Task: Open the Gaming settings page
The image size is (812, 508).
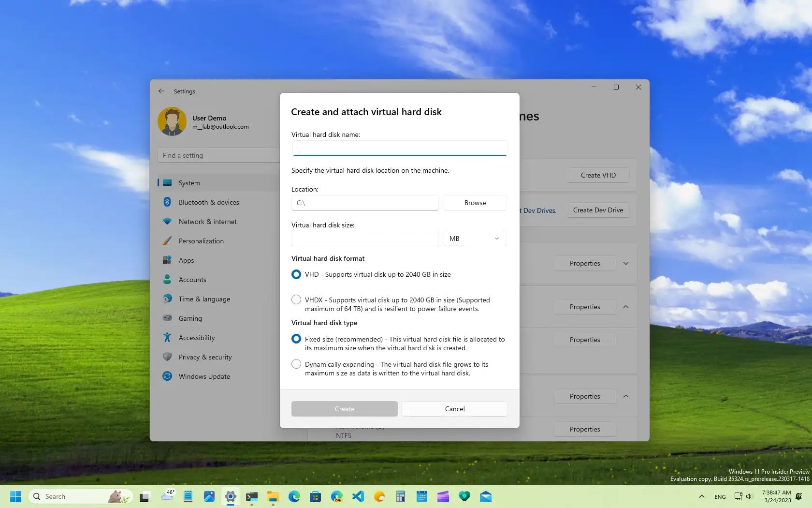Action: tap(190, 318)
